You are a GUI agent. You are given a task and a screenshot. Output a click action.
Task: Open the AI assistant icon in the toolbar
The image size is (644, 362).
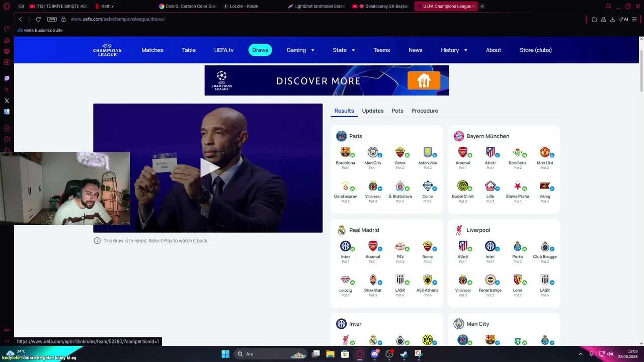click(x=623, y=19)
